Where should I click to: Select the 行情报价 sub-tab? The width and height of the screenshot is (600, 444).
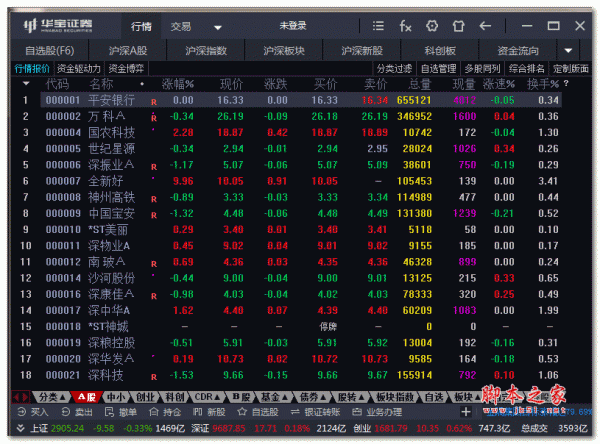(x=32, y=69)
